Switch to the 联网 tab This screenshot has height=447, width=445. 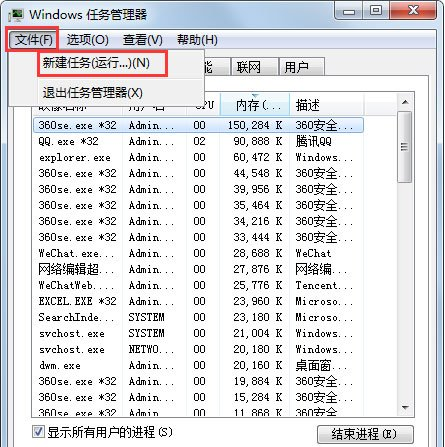click(x=254, y=67)
